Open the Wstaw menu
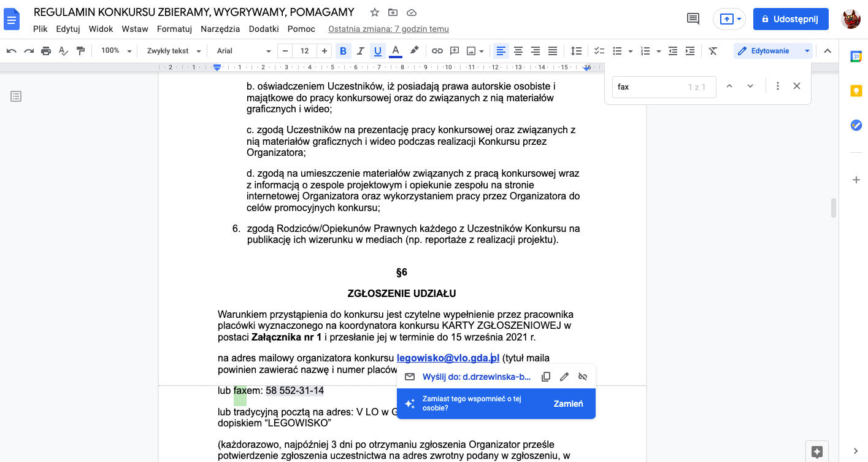Viewport: 868px width, 462px height. click(x=134, y=29)
